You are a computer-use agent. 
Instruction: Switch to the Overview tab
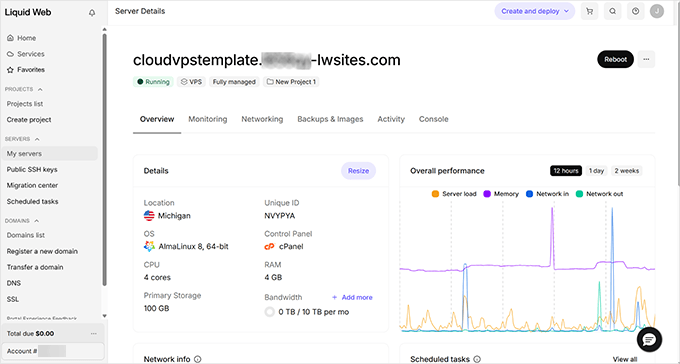tap(157, 119)
